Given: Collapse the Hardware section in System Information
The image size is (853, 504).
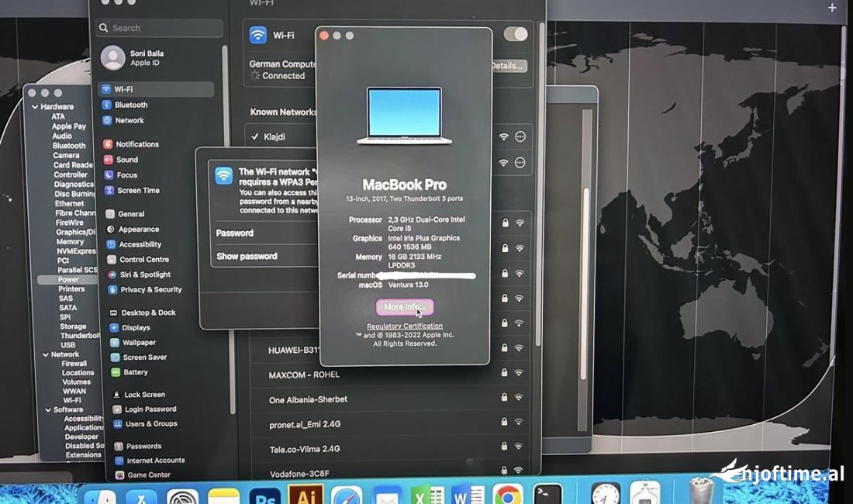Looking at the screenshot, I should point(35,107).
